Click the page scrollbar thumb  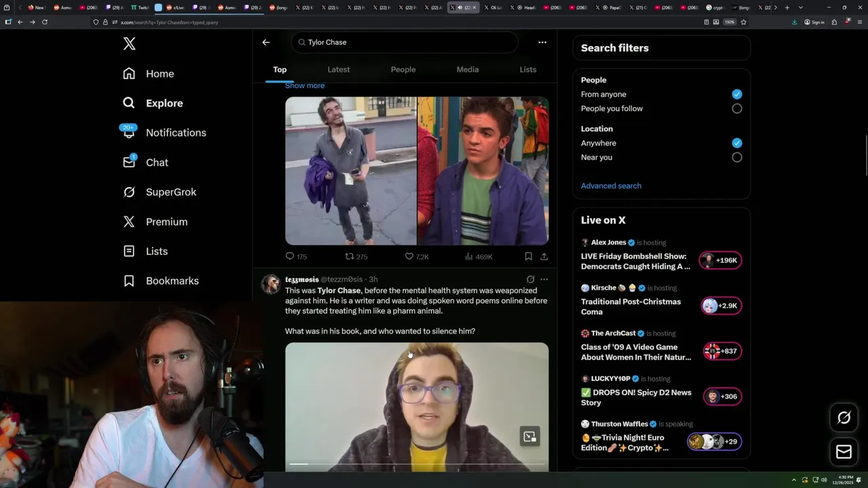pyautogui.click(x=865, y=156)
